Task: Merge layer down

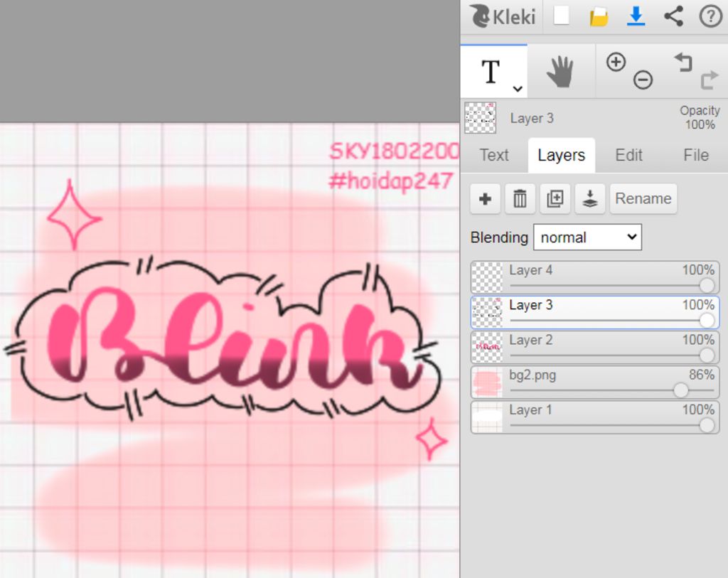Action: pos(589,198)
